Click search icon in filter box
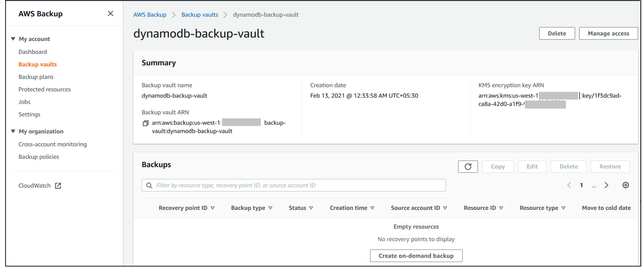This screenshot has width=644, height=268. pyautogui.click(x=149, y=185)
